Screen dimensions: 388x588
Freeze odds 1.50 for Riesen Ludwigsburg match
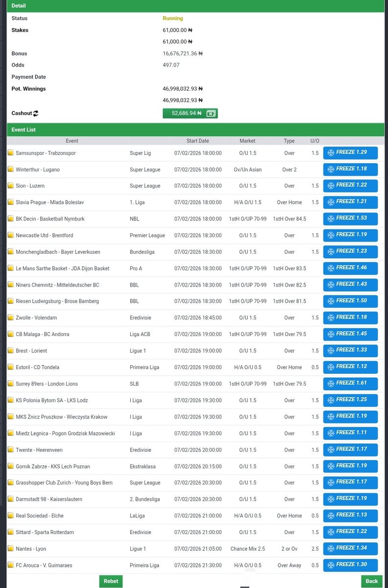click(350, 301)
